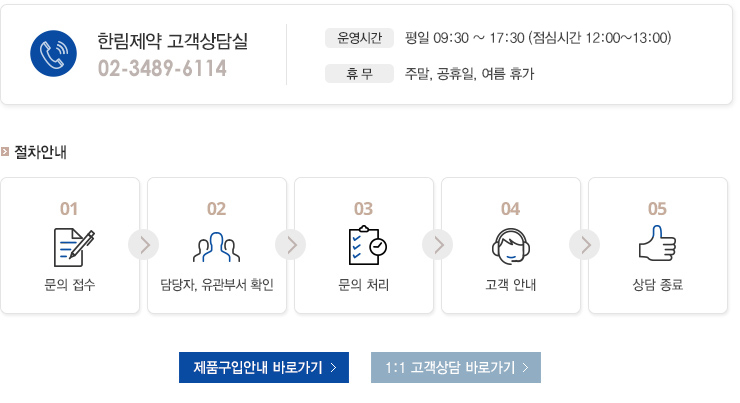This screenshot has width=740, height=403.
Task: Select the clipboard clock 문의 처리 icon
Action: [368, 245]
